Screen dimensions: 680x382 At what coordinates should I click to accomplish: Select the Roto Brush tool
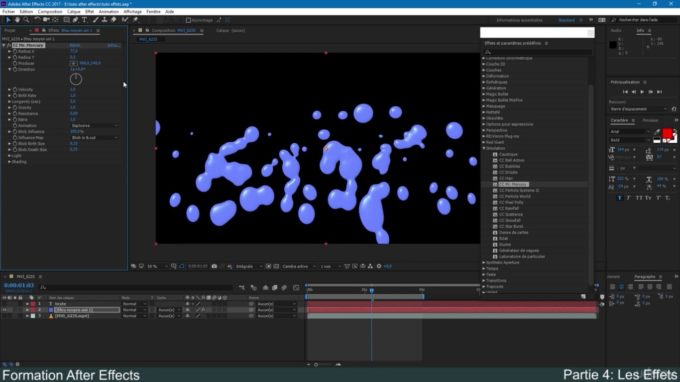click(125, 20)
